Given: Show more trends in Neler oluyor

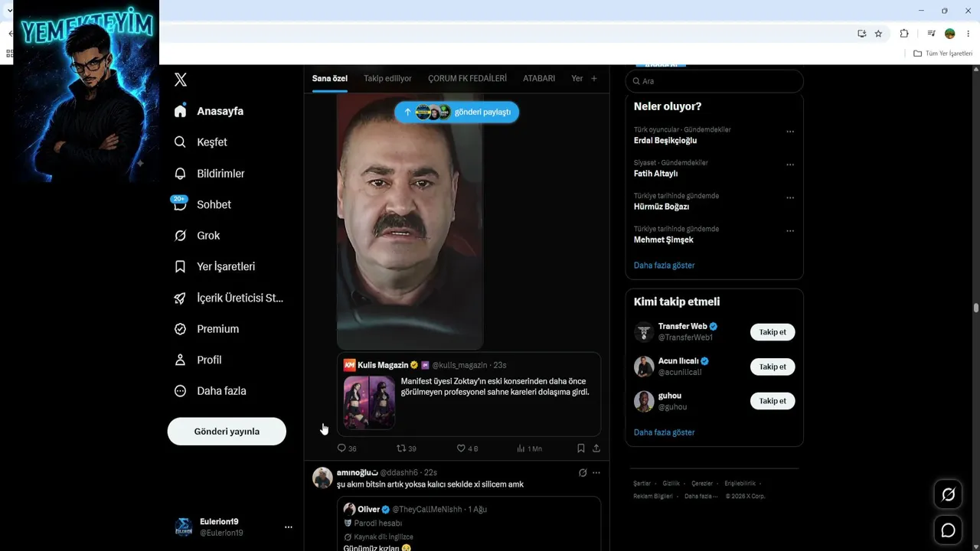Looking at the screenshot, I should (x=665, y=266).
